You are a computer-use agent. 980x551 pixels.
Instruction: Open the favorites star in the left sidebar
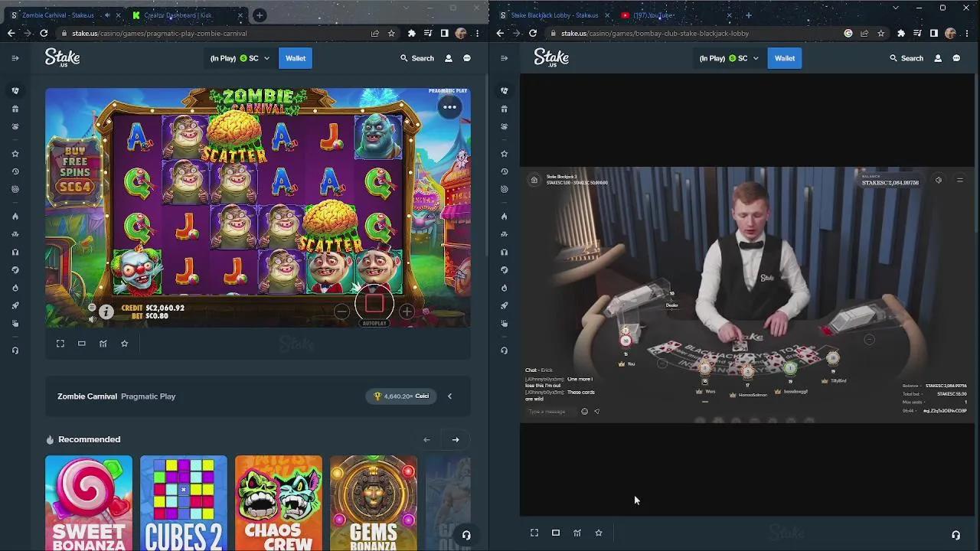click(15, 153)
